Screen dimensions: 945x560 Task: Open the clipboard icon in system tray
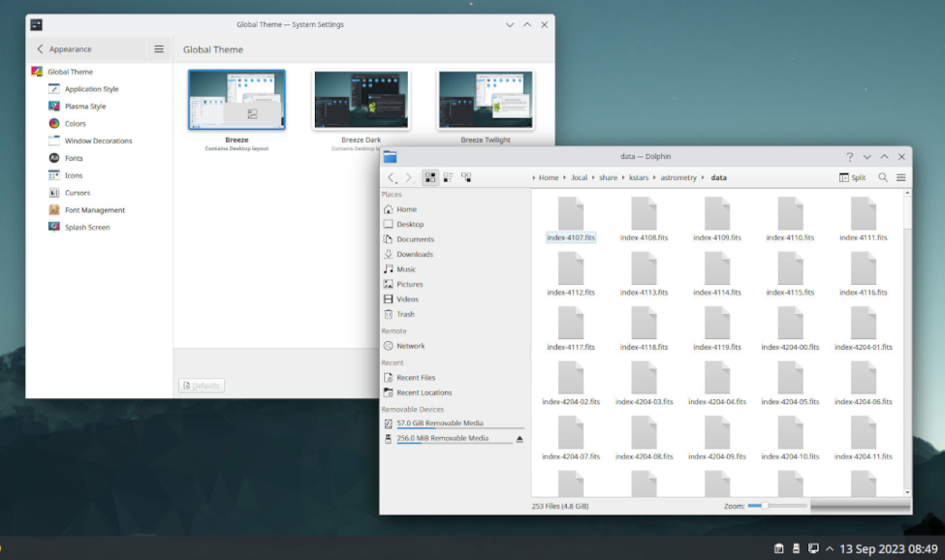click(778, 548)
